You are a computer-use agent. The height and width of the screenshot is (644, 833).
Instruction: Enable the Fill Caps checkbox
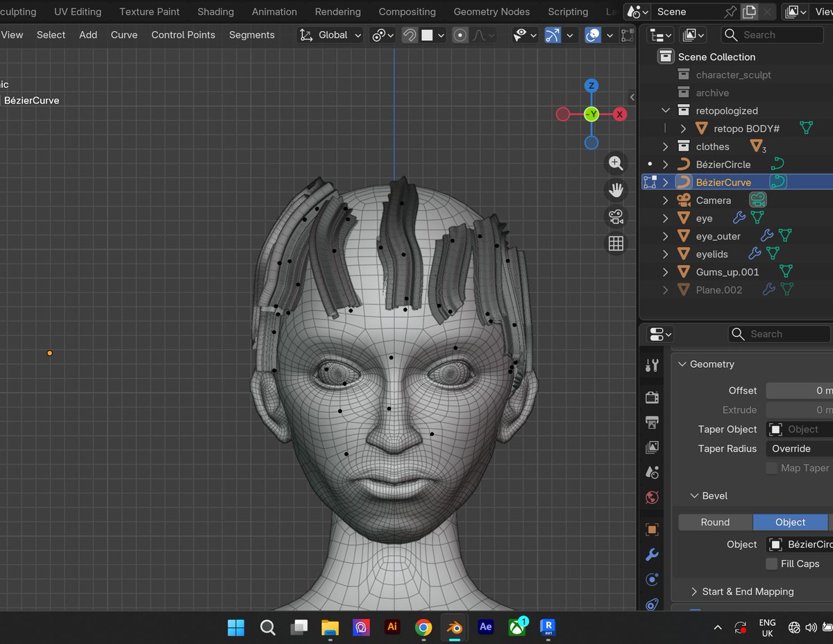pos(771,563)
